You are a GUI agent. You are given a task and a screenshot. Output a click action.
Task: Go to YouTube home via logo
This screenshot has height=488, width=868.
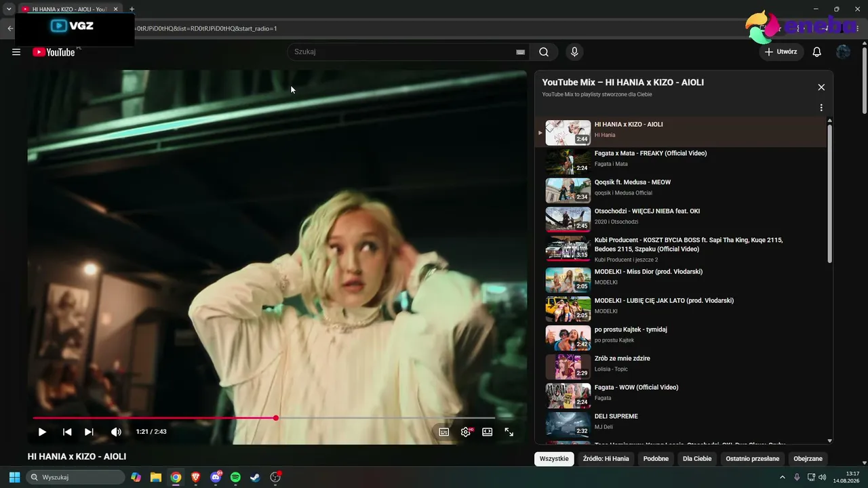54,52
